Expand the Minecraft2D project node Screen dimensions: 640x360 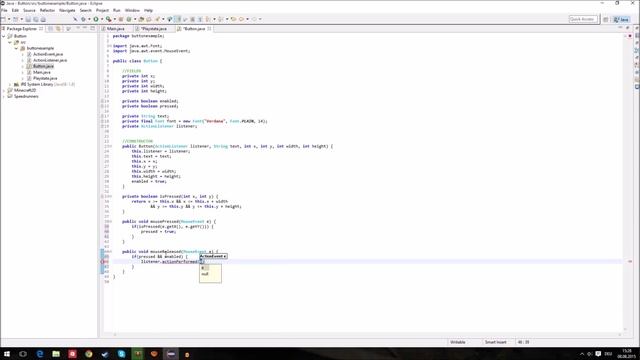coord(4,90)
